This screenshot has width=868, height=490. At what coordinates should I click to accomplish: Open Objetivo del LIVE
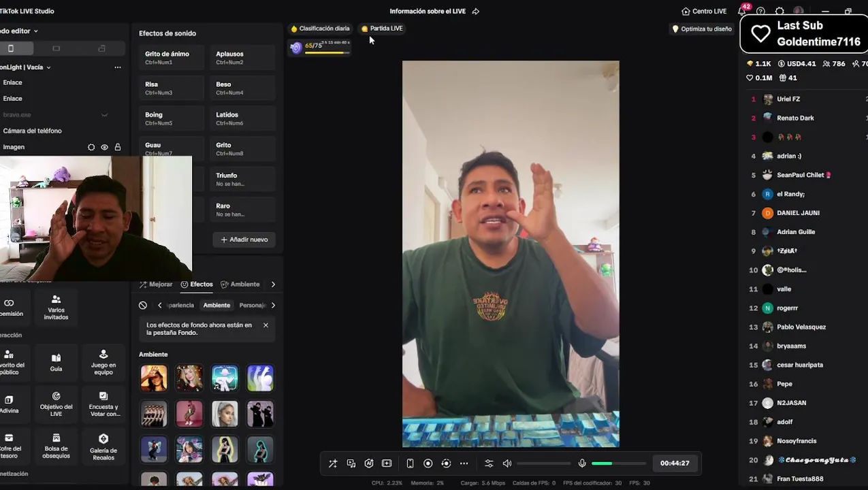point(56,405)
